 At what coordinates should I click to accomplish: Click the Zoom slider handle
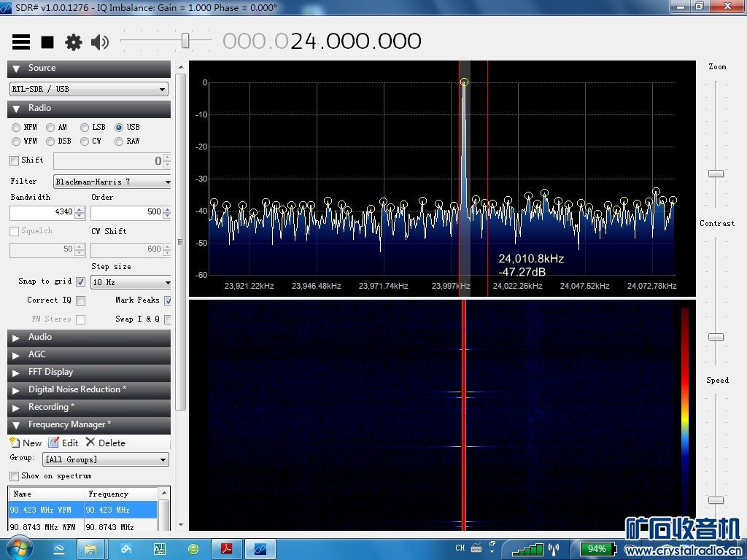[x=716, y=174]
